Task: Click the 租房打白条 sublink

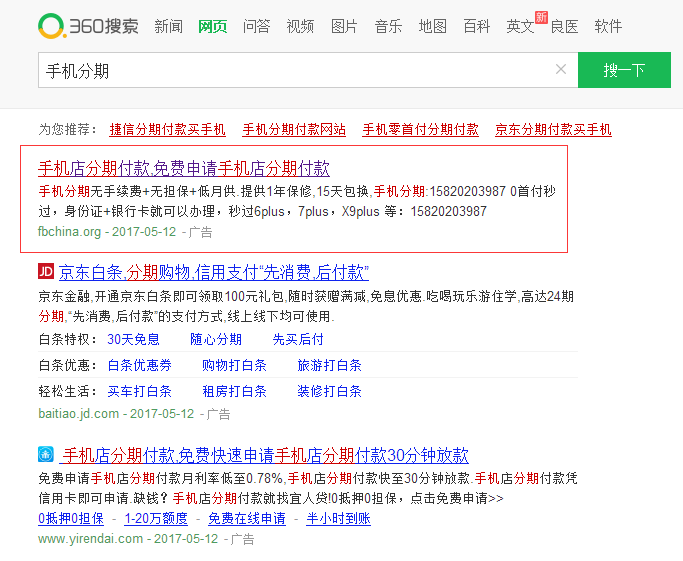Action: click(234, 391)
